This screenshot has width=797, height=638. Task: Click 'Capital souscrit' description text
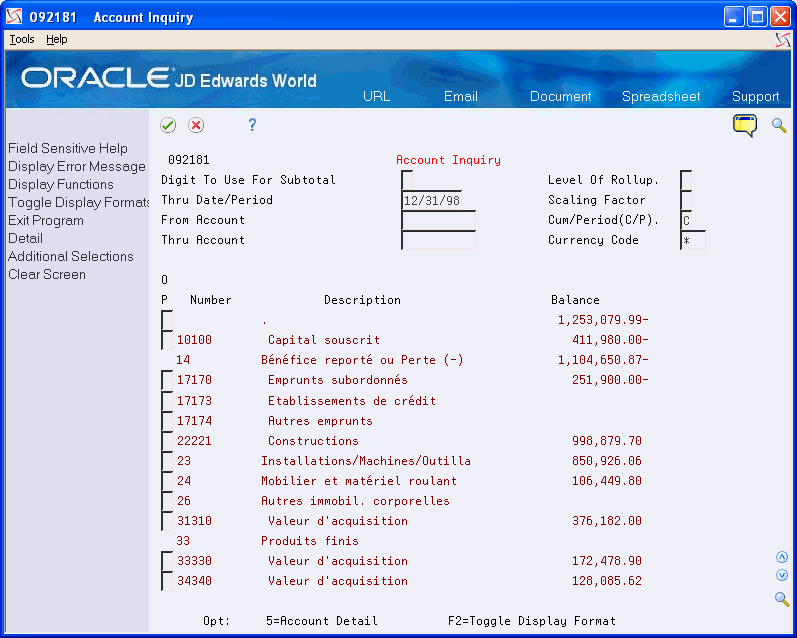pyautogui.click(x=324, y=340)
